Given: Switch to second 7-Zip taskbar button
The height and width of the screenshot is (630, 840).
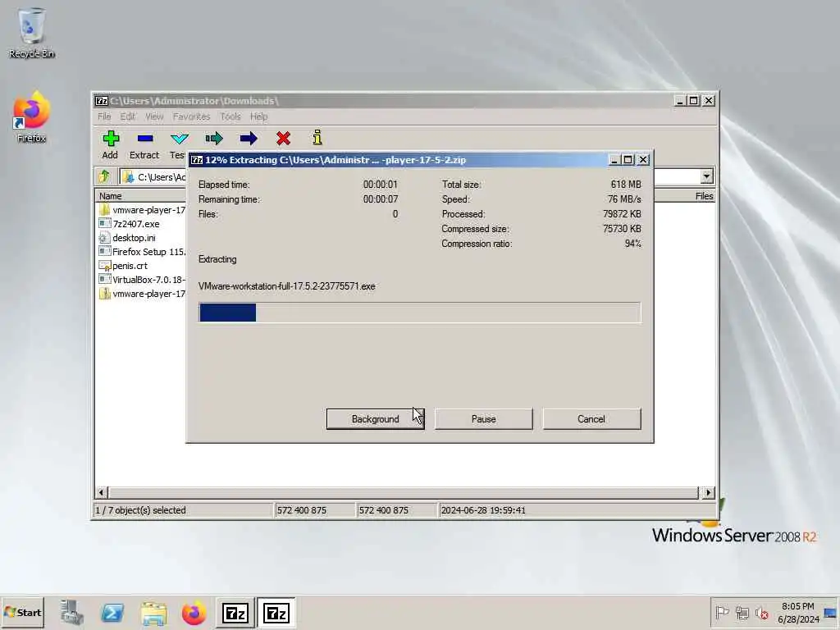Looking at the screenshot, I should pos(276,612).
